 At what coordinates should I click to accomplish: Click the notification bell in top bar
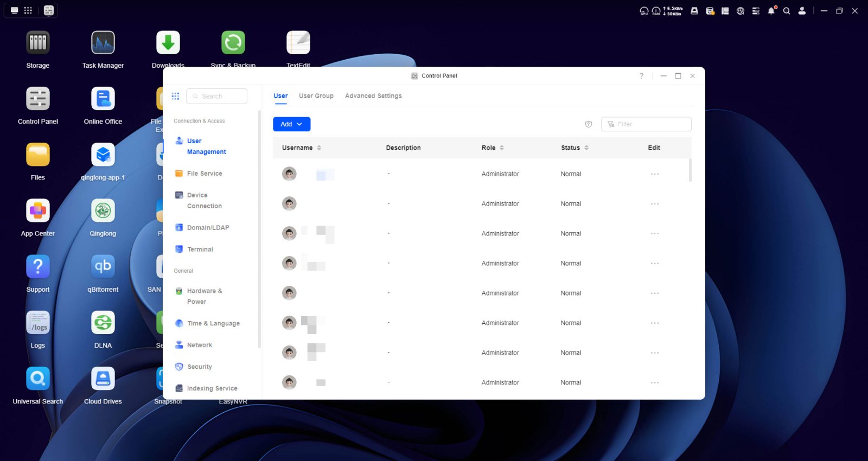pos(771,11)
